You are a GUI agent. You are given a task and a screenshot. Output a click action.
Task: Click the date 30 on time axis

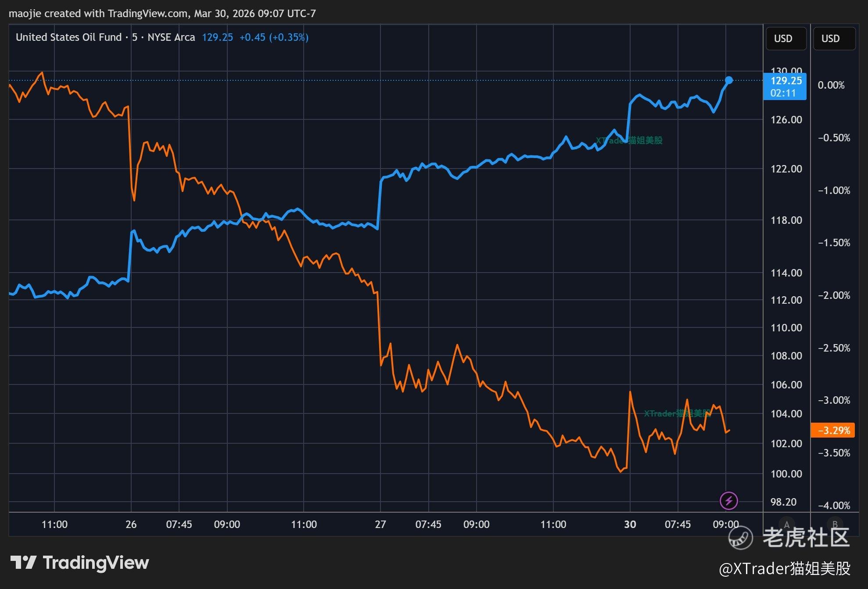tap(630, 524)
